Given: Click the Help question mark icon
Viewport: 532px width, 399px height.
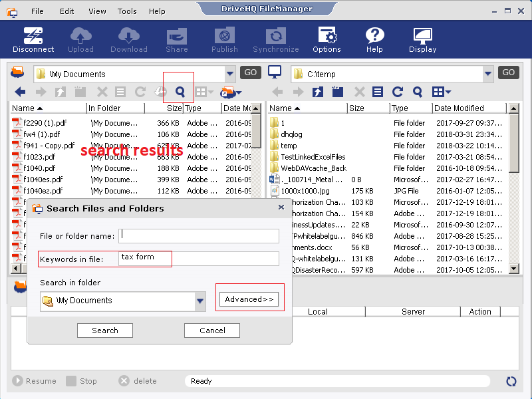Looking at the screenshot, I should (374, 40).
